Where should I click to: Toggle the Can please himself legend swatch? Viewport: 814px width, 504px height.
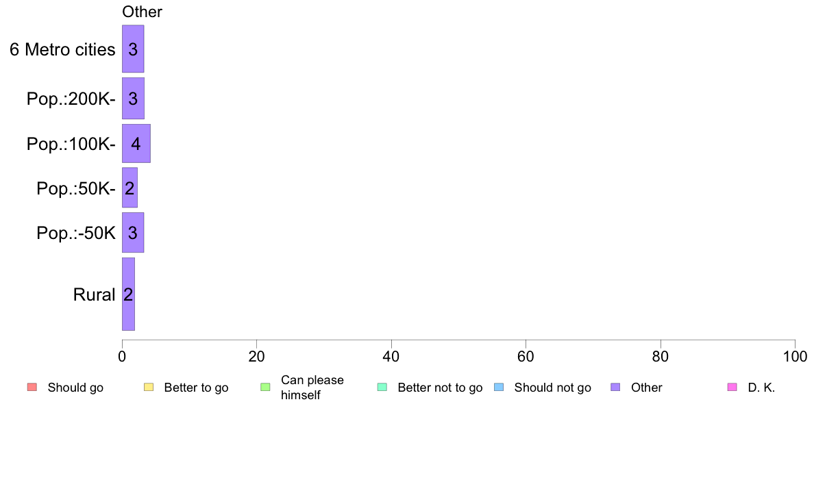click(265, 387)
